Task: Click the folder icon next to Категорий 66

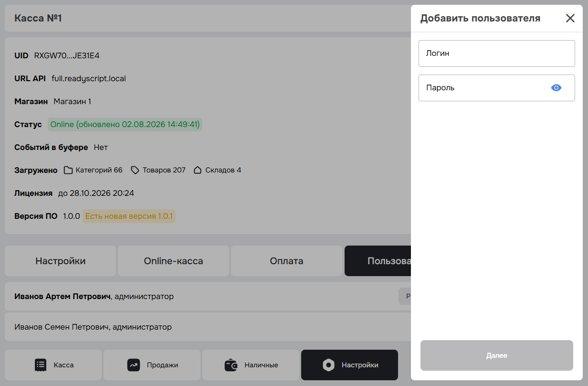Action: coord(68,170)
